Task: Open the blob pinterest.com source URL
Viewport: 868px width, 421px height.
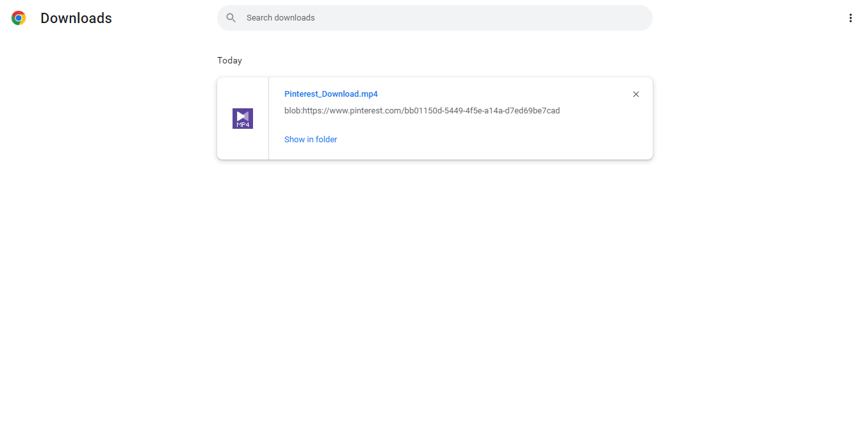Action: point(422,111)
